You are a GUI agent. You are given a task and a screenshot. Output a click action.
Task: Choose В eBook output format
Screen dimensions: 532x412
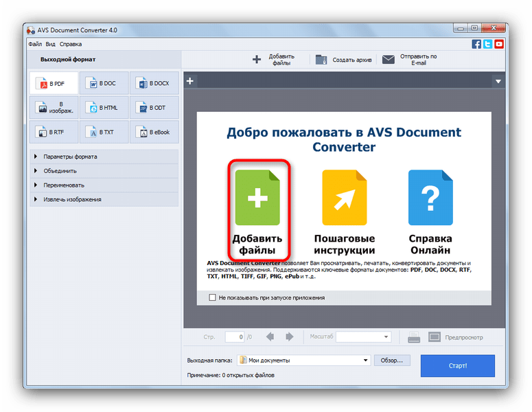(x=154, y=132)
